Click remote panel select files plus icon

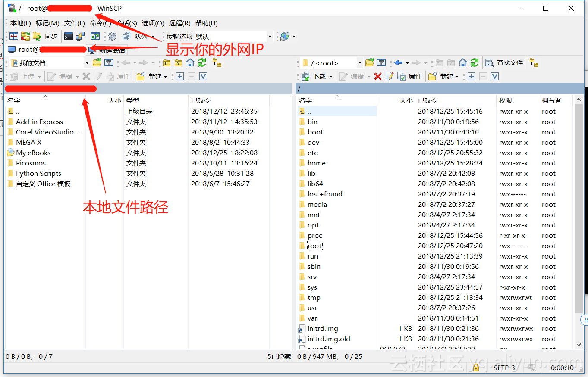pyautogui.click(x=472, y=76)
